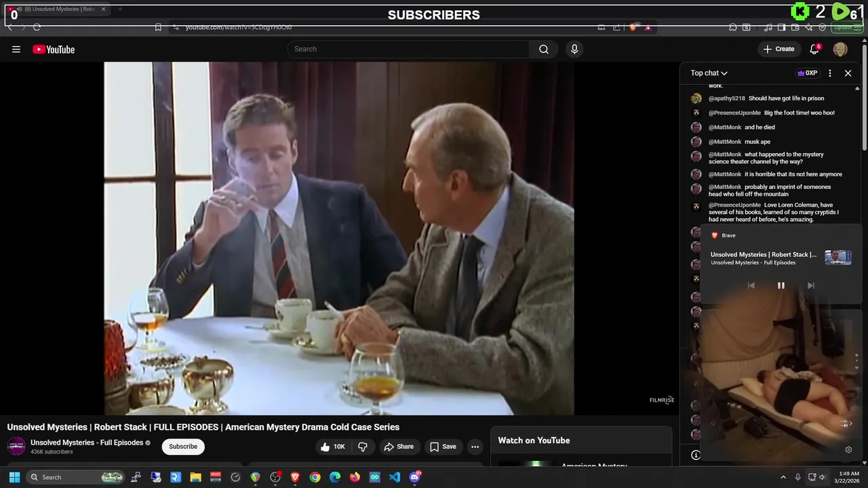Open live chat more options menu
The width and height of the screenshot is (868, 488).
pyautogui.click(x=830, y=73)
